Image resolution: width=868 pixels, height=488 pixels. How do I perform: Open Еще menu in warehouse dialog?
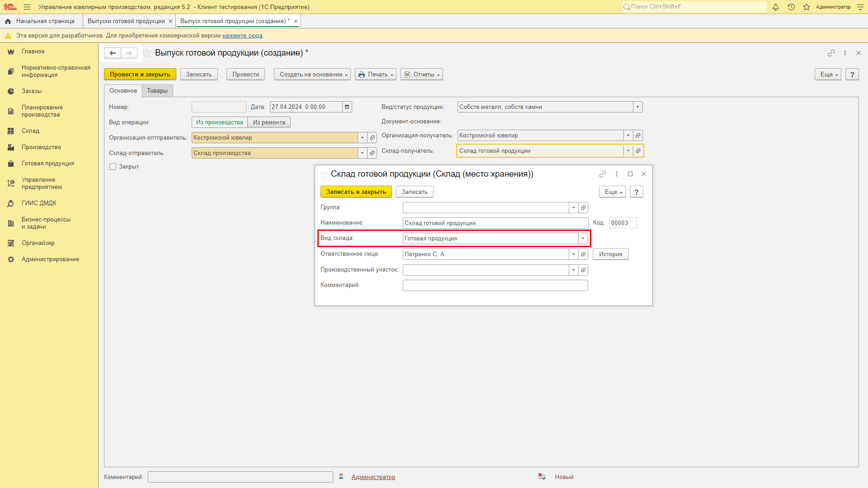coord(612,192)
